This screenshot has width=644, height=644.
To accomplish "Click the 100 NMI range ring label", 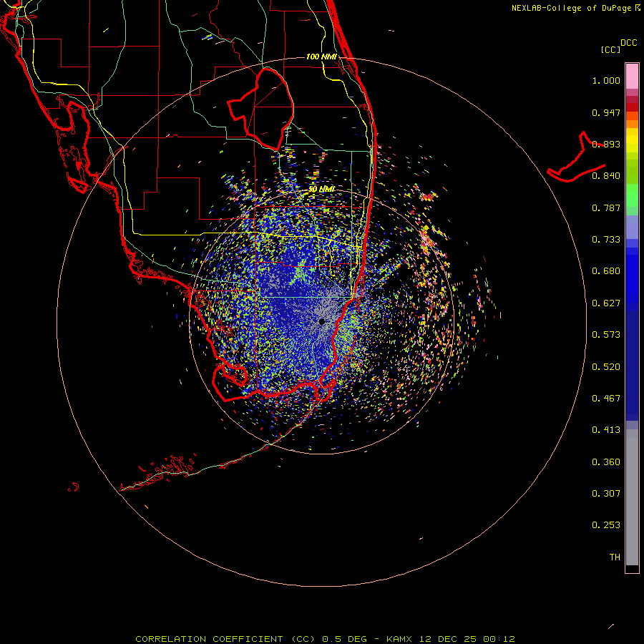I will click(x=321, y=57).
